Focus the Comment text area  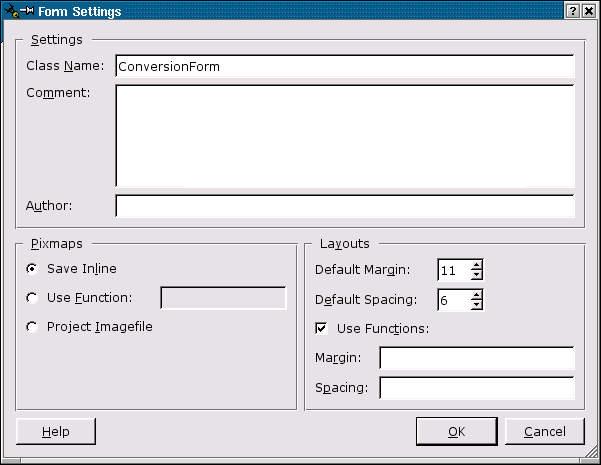coord(344,135)
